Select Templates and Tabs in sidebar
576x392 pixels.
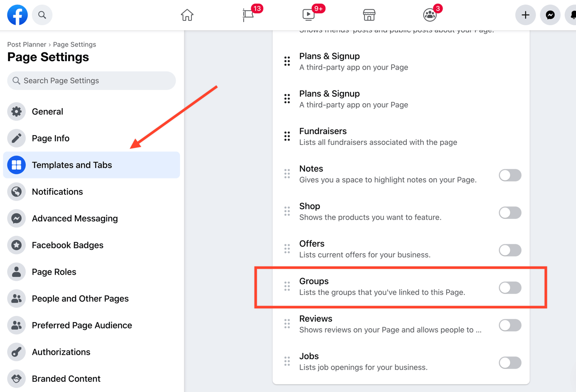[71, 164]
